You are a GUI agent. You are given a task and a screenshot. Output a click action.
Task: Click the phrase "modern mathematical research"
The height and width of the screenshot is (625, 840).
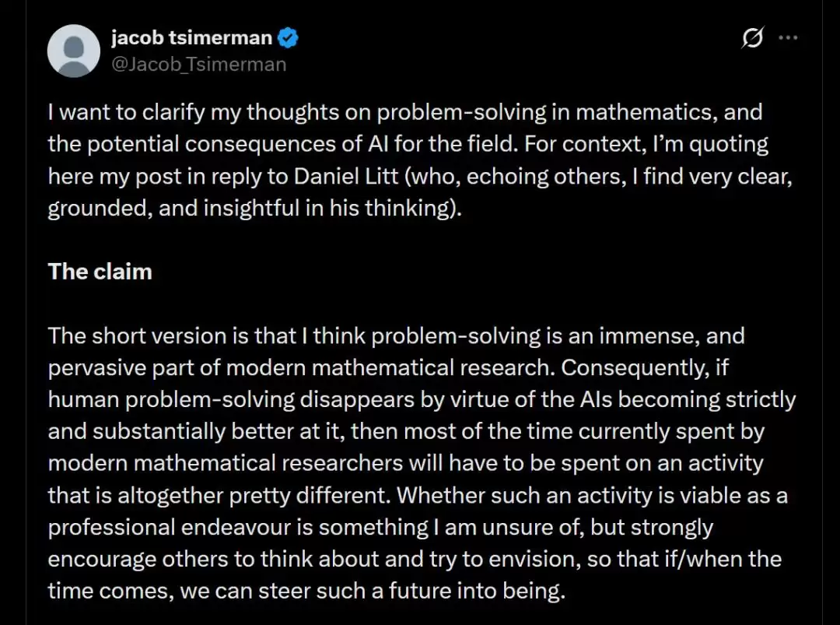tap(388, 367)
